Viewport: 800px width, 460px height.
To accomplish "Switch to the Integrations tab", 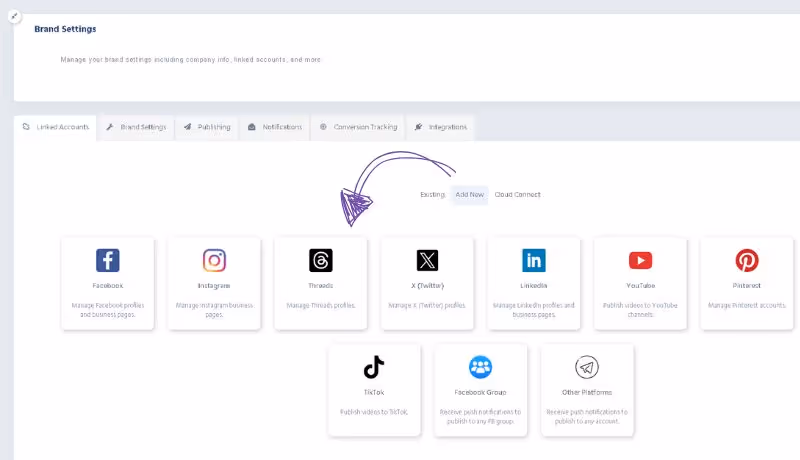I will click(x=441, y=127).
